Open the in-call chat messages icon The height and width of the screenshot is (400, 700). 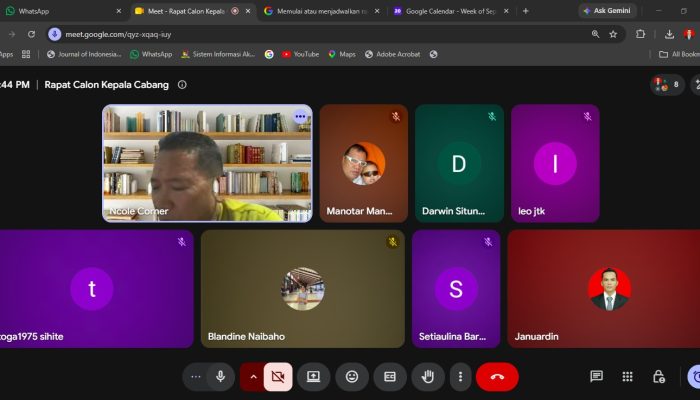[x=596, y=376]
